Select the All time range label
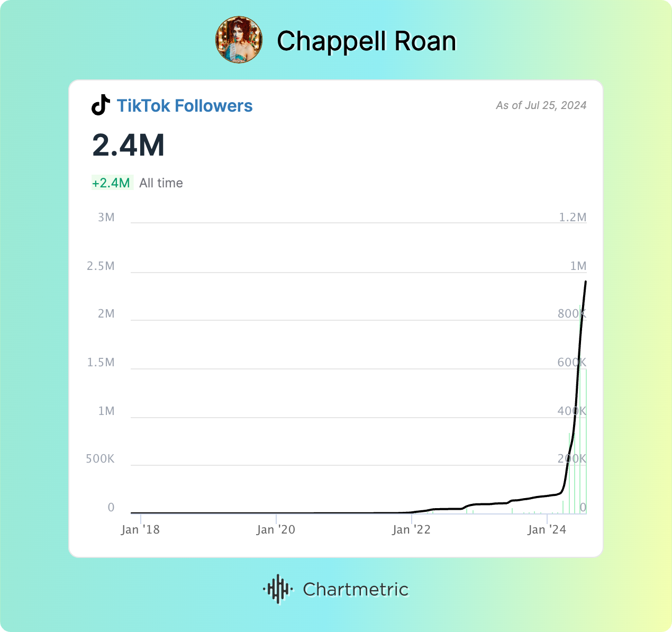672x632 pixels. click(161, 183)
